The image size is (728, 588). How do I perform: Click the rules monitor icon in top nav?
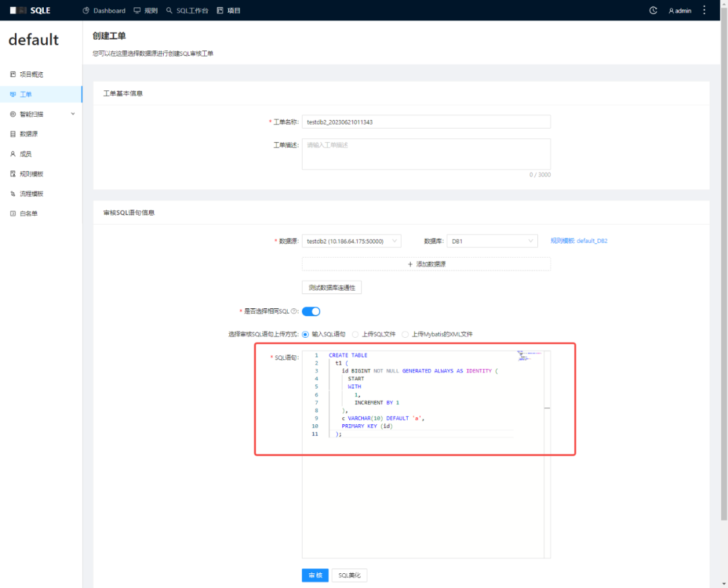coord(137,10)
